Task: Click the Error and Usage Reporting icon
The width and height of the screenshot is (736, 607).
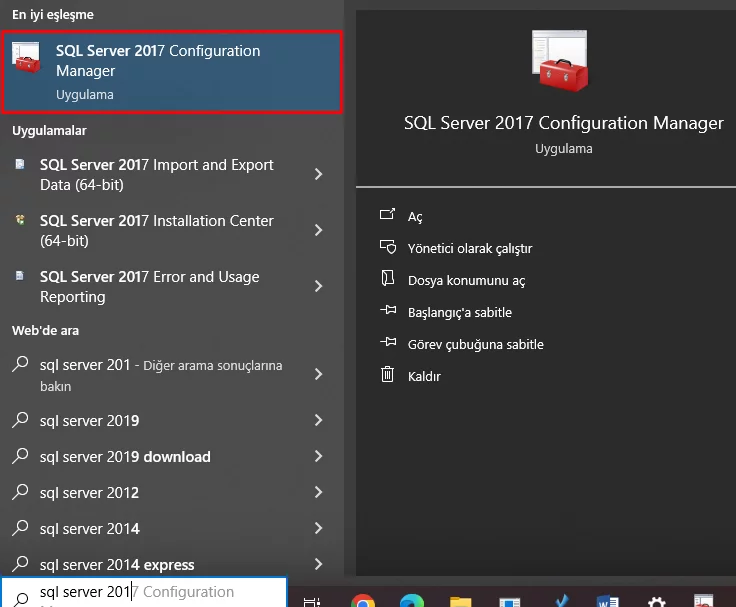Action: pos(20,276)
